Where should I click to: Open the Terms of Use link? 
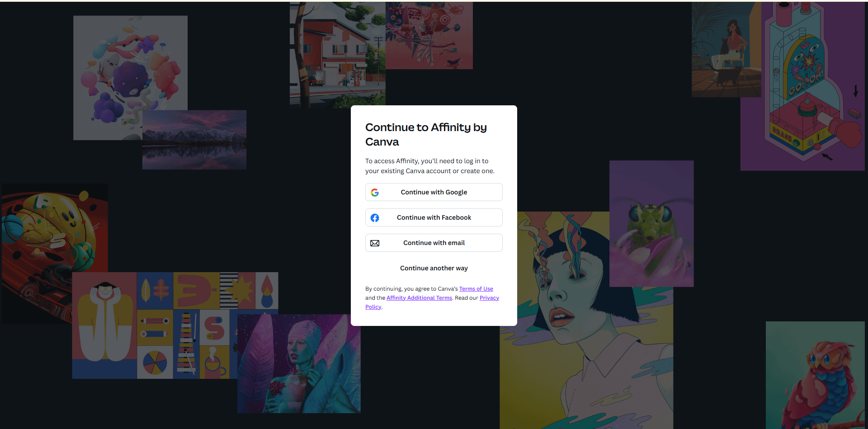tap(476, 289)
